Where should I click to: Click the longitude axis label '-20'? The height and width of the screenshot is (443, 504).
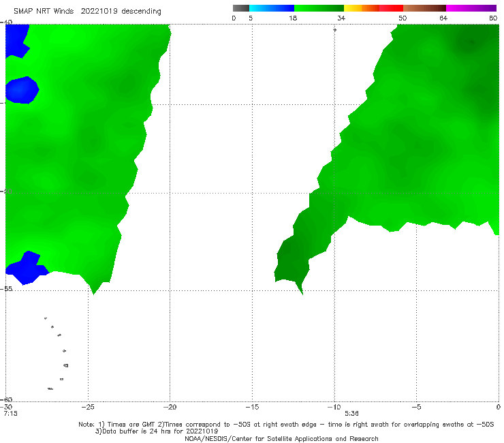(x=170, y=407)
